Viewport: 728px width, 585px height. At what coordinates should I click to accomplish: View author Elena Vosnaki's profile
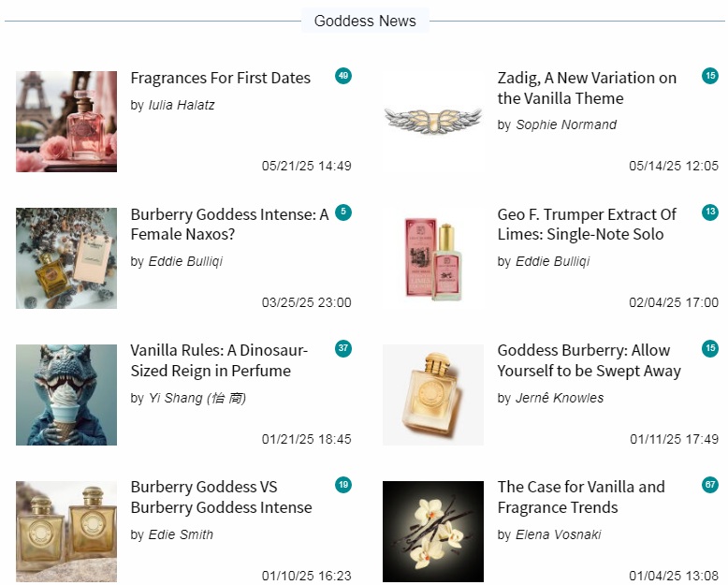click(558, 534)
